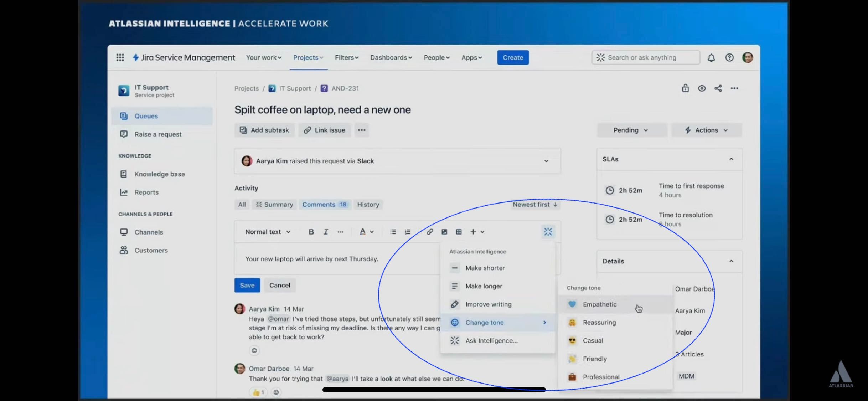This screenshot has height=401, width=868.
Task: Open issue more actions ellipsis at top right
Action: click(734, 88)
